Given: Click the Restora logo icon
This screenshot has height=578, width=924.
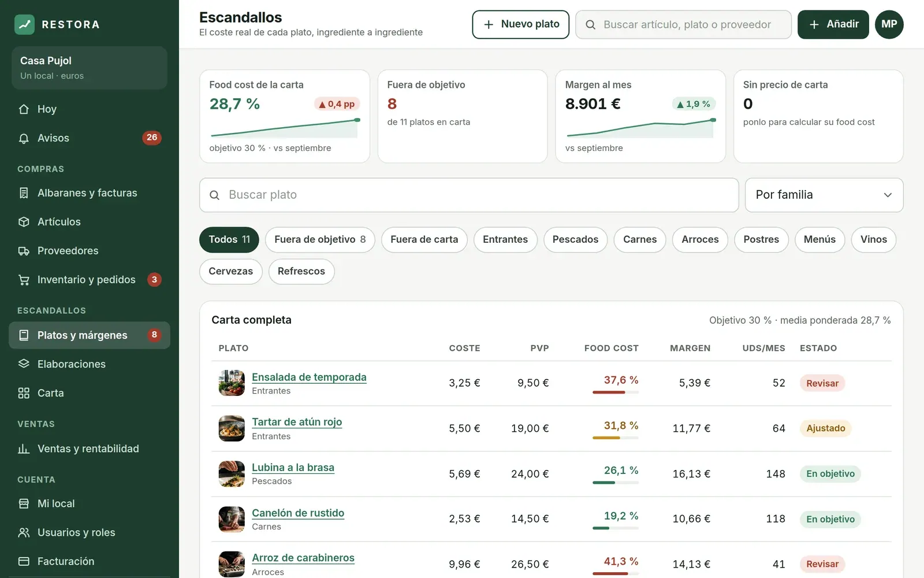Looking at the screenshot, I should point(24,24).
